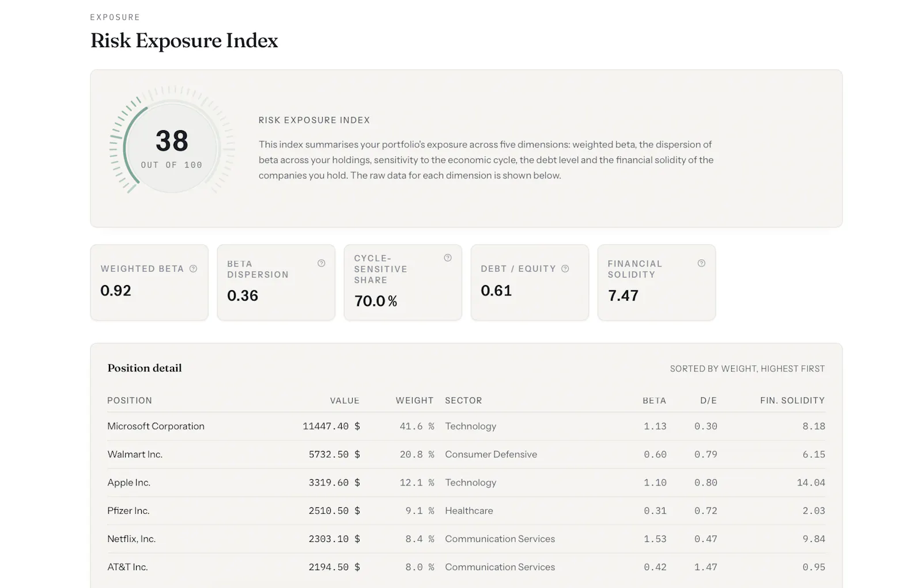
Task: Click Walmart's D/E value 0.79
Action: [706, 454]
